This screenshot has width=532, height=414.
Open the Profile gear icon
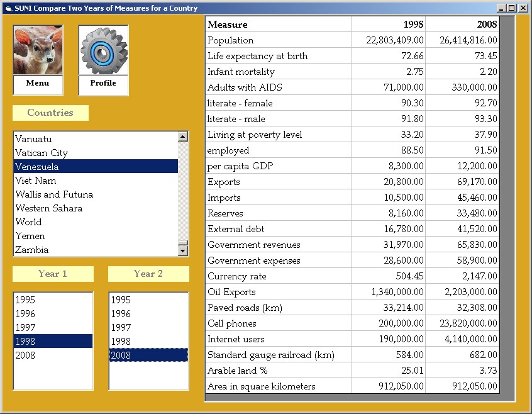pyautogui.click(x=103, y=51)
